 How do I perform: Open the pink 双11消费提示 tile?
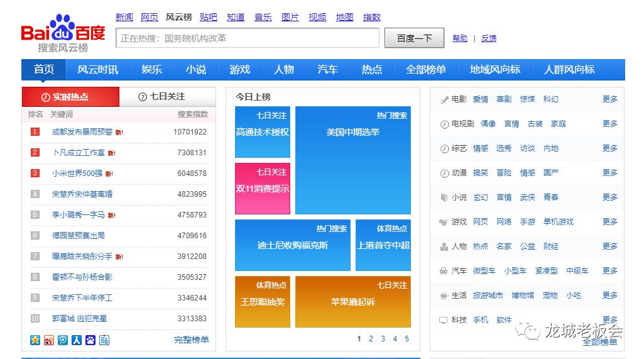[263, 189]
